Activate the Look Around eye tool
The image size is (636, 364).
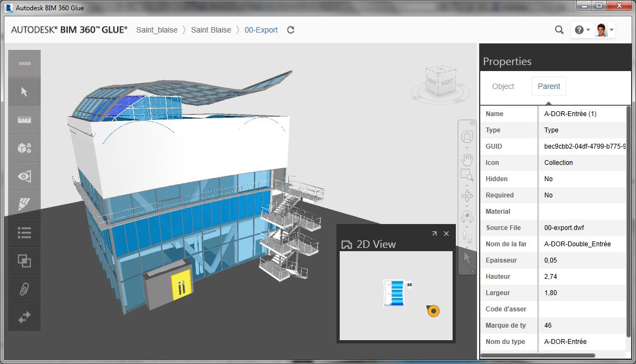click(x=467, y=216)
